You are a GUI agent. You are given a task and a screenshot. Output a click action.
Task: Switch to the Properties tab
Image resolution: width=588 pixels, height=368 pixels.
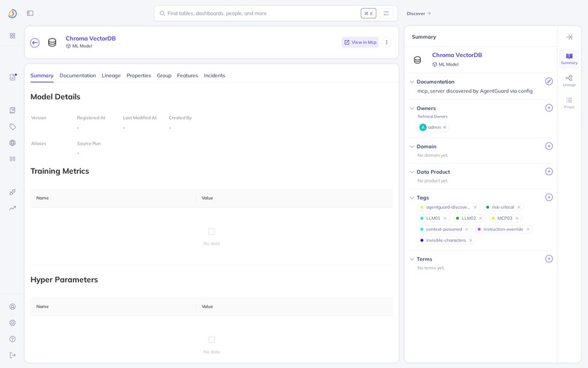pos(139,75)
